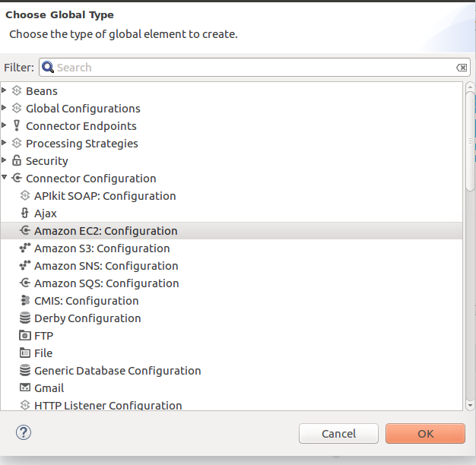Click the scrollbar up arrow
This screenshot has width=476, height=465.
[x=470, y=87]
